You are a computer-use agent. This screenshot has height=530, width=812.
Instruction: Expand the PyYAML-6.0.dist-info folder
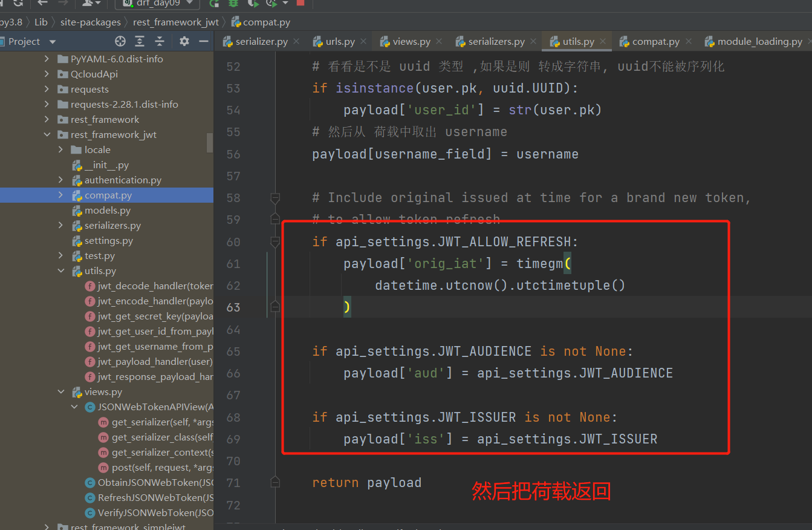coord(47,59)
